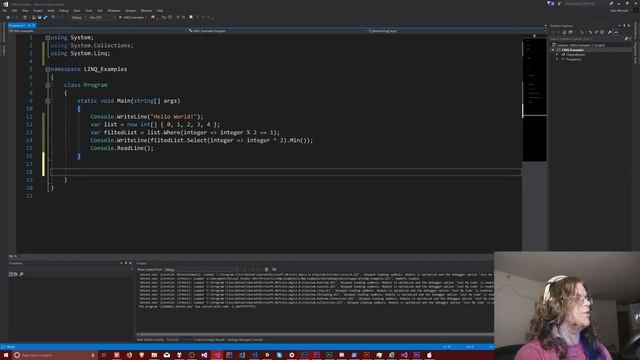Open the Debug configuration dropdown
This screenshot has height=360, width=640.
tap(78, 18)
